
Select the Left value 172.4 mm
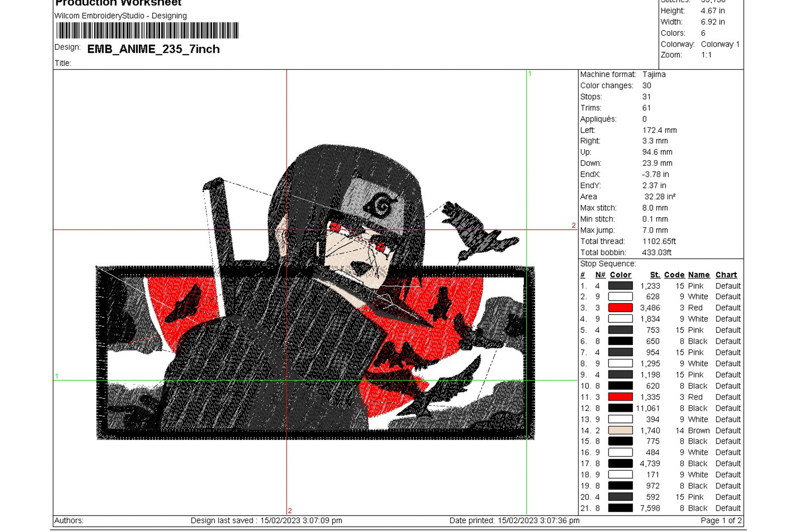(659, 130)
